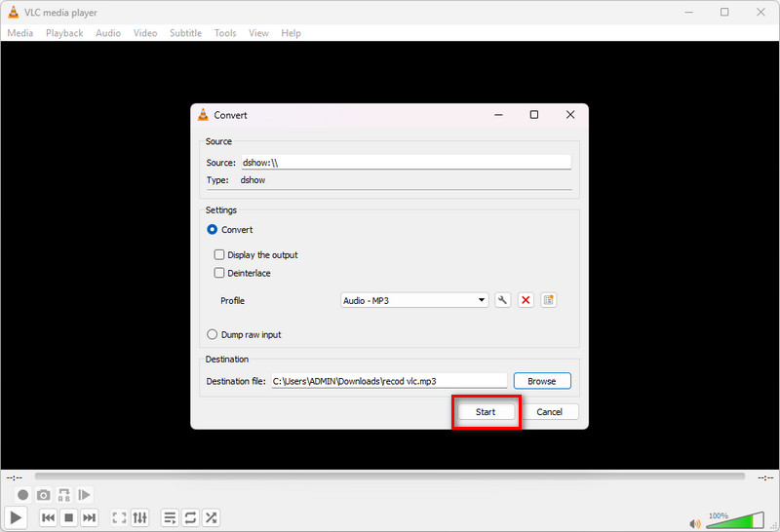The width and height of the screenshot is (780, 532).
Task: Open the Help menu
Action: coord(291,33)
